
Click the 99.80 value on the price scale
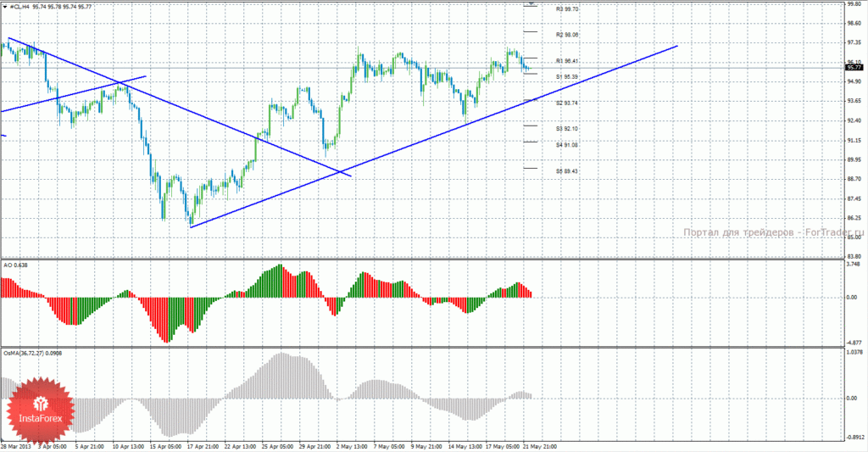pos(854,4)
